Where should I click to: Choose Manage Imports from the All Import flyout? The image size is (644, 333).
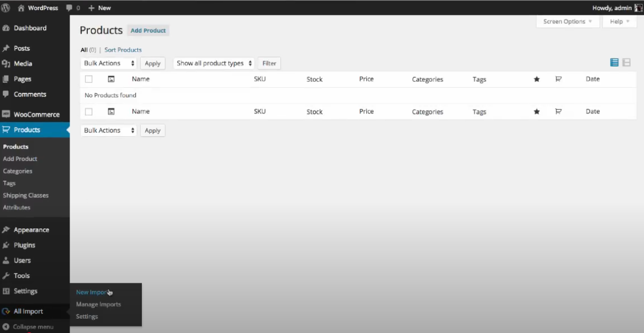98,305
